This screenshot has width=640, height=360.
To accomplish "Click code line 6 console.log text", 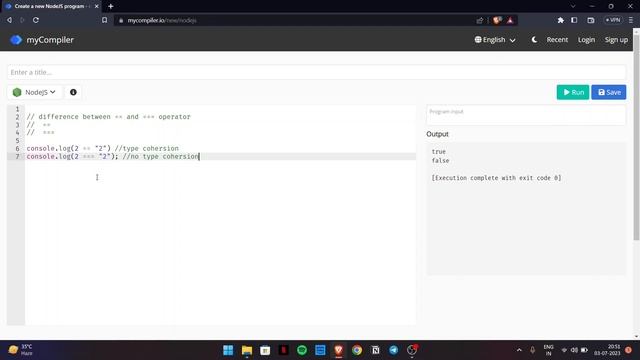I will tap(102, 149).
